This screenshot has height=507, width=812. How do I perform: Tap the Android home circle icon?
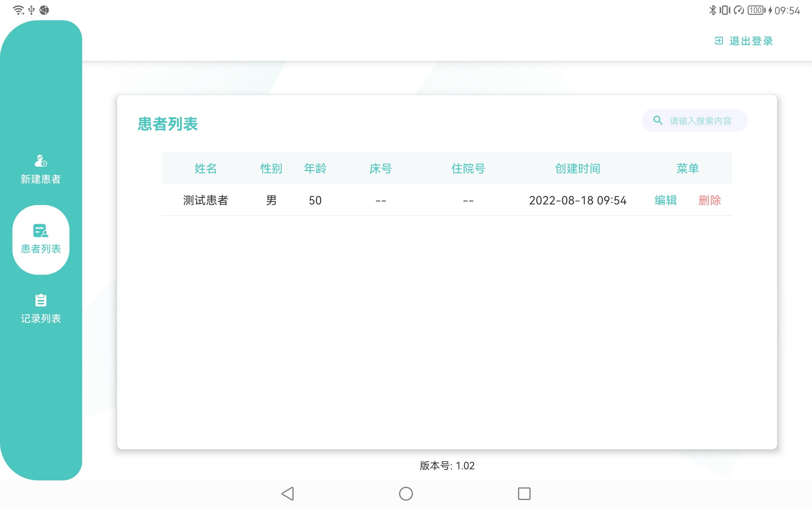tap(406, 494)
